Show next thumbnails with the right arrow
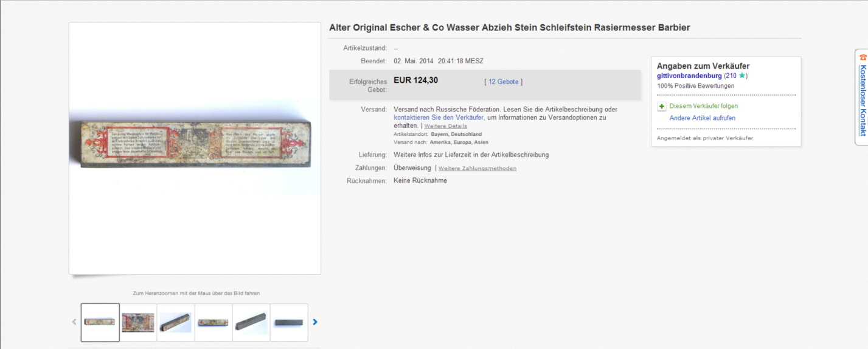Screen dimensions: 868x349 click(x=315, y=322)
